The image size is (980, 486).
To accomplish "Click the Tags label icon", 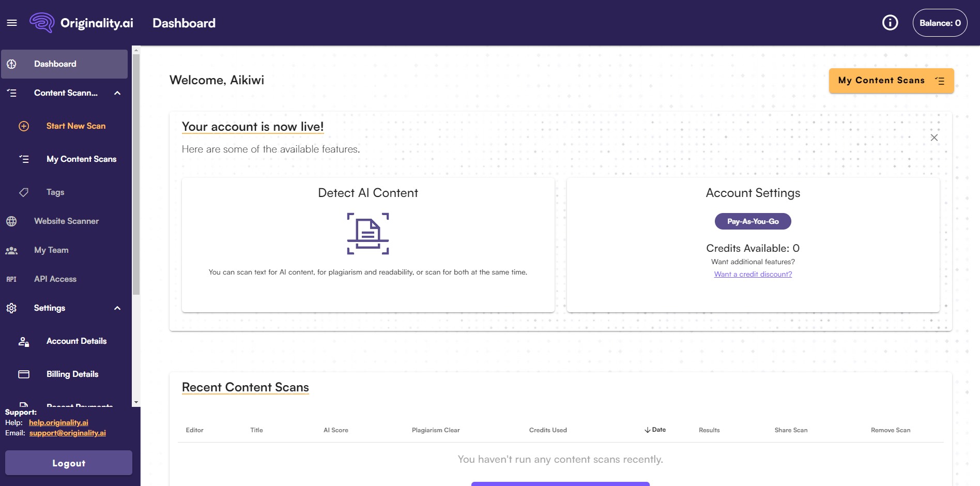I will (x=24, y=192).
